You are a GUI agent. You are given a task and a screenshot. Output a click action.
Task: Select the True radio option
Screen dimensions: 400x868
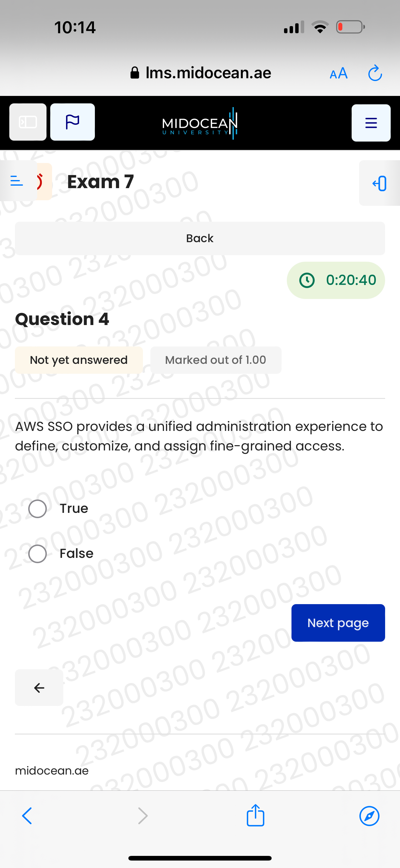tap(38, 509)
